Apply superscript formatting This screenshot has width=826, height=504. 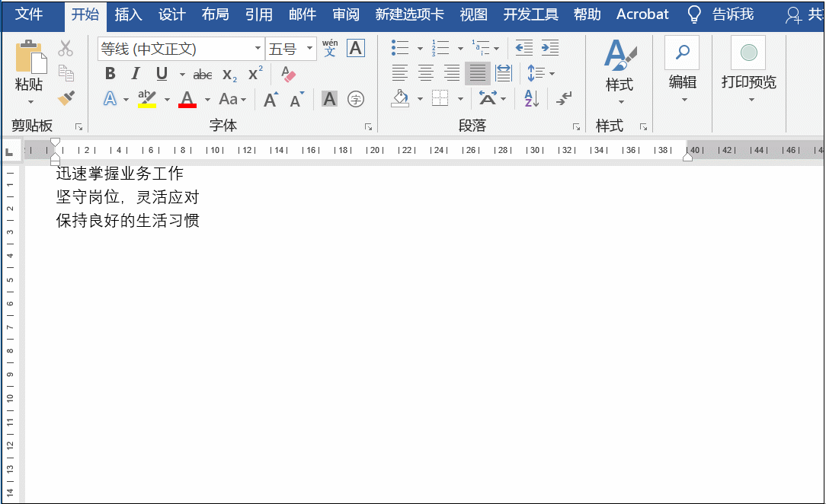coord(255,74)
